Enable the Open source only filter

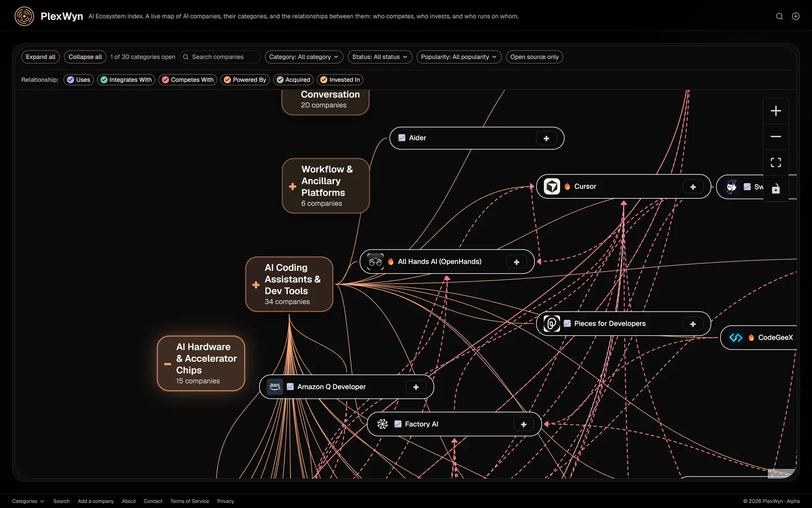[535, 57]
